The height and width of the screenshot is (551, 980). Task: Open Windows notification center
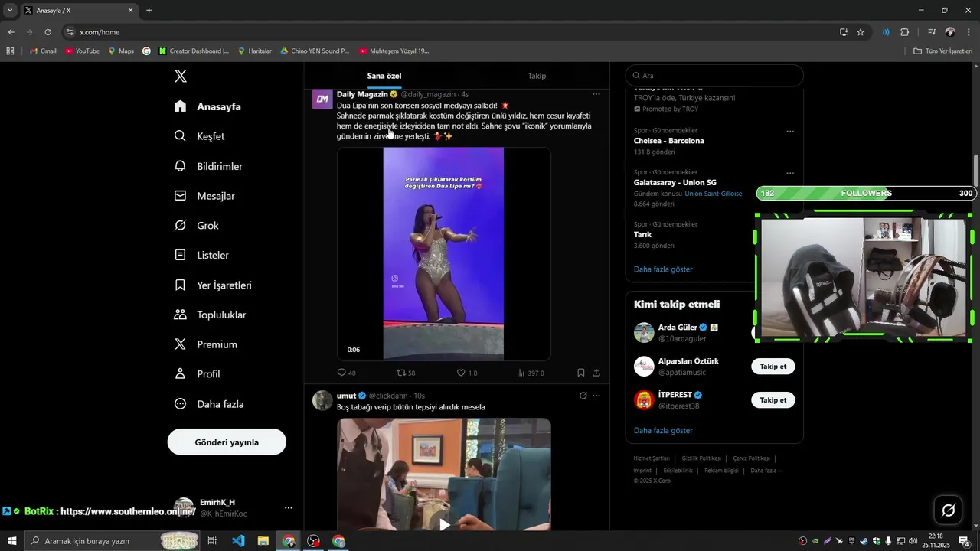(964, 541)
